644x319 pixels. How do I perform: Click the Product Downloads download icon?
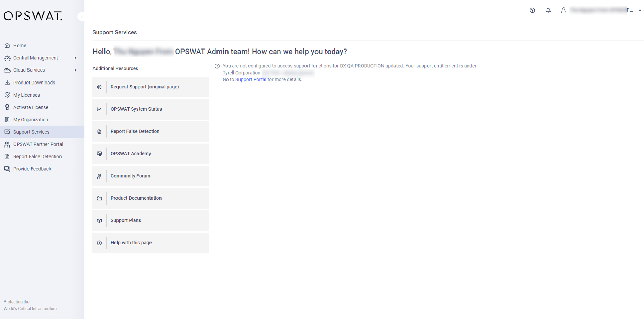point(7,82)
